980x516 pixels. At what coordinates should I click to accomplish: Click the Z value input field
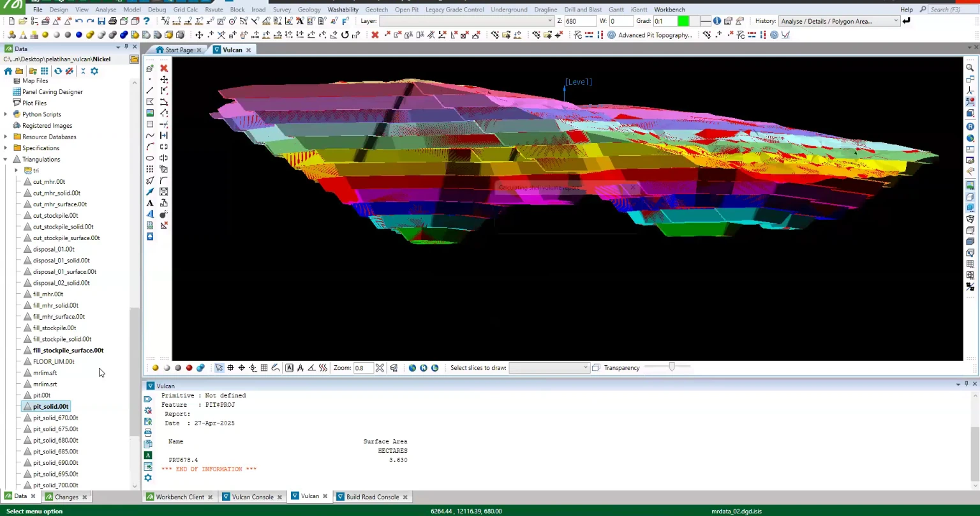(580, 21)
